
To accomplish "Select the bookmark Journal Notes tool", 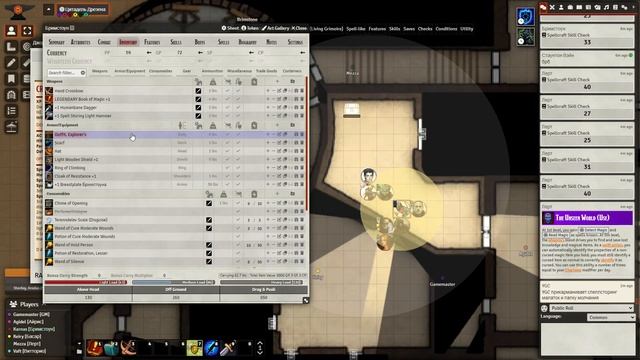I will (11, 79).
